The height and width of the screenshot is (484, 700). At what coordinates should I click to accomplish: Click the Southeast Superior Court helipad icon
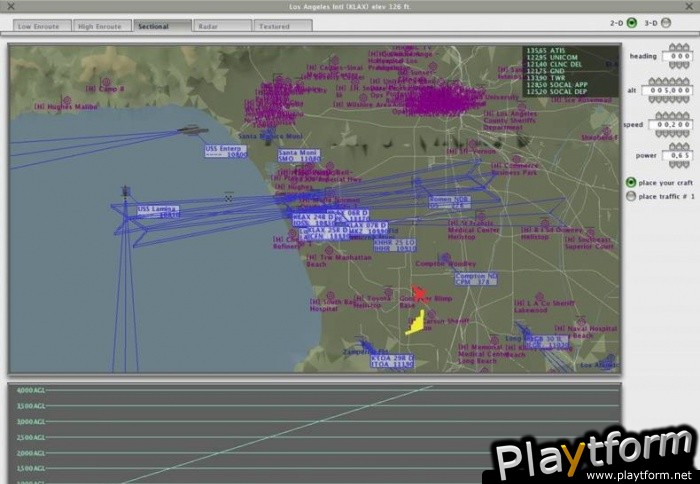(x=591, y=232)
